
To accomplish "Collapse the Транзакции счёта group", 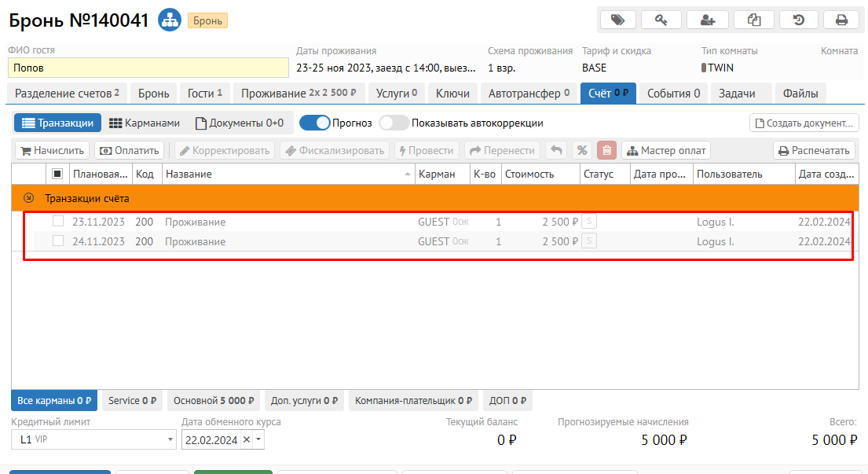I will click(29, 198).
